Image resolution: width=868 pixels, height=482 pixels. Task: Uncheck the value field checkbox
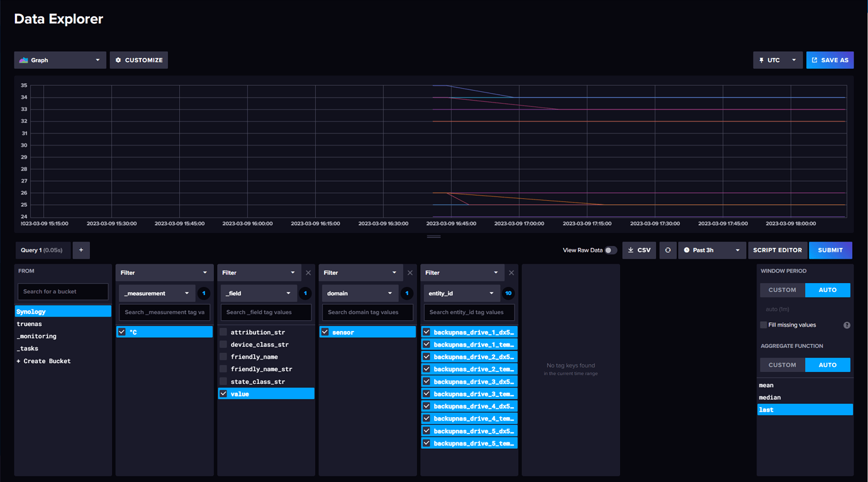(x=223, y=393)
